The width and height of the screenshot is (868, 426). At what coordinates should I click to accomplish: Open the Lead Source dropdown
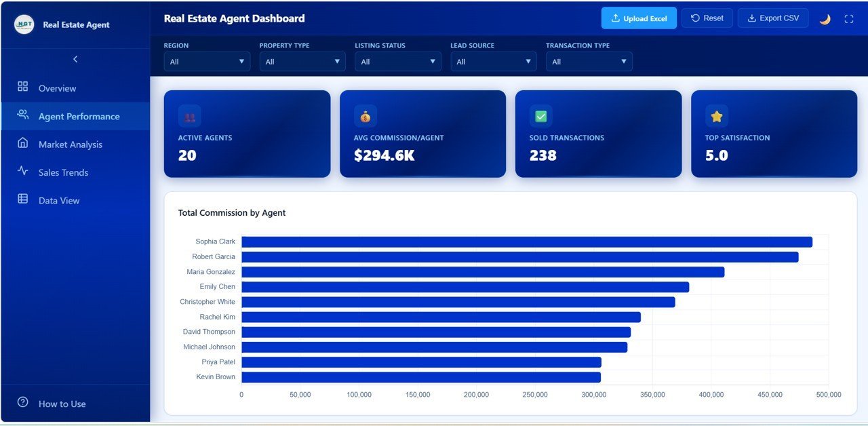[x=493, y=61]
